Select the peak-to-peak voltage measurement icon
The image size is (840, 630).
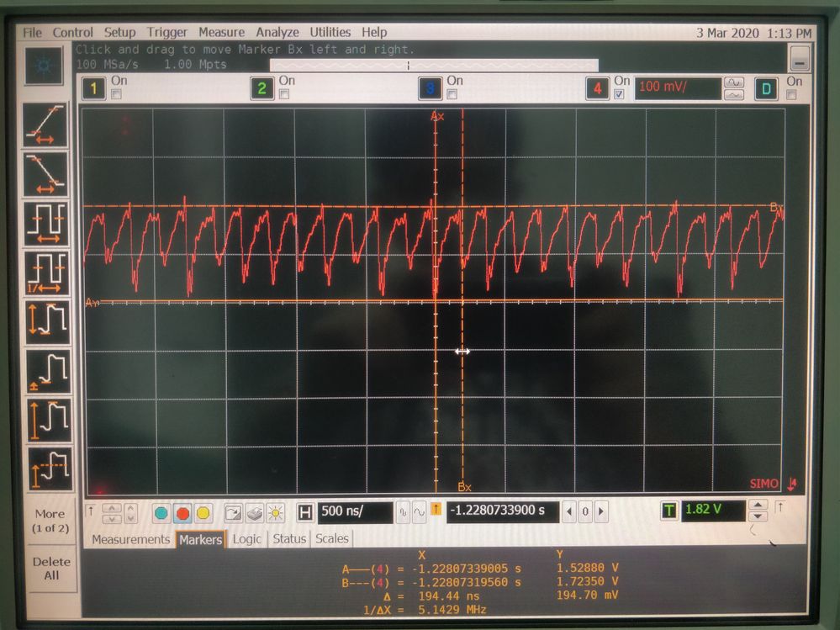click(48, 322)
